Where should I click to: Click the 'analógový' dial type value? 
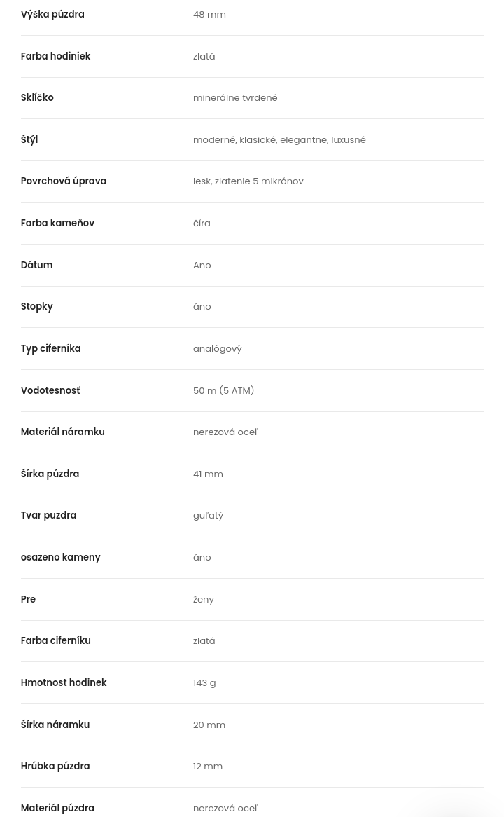click(x=217, y=348)
